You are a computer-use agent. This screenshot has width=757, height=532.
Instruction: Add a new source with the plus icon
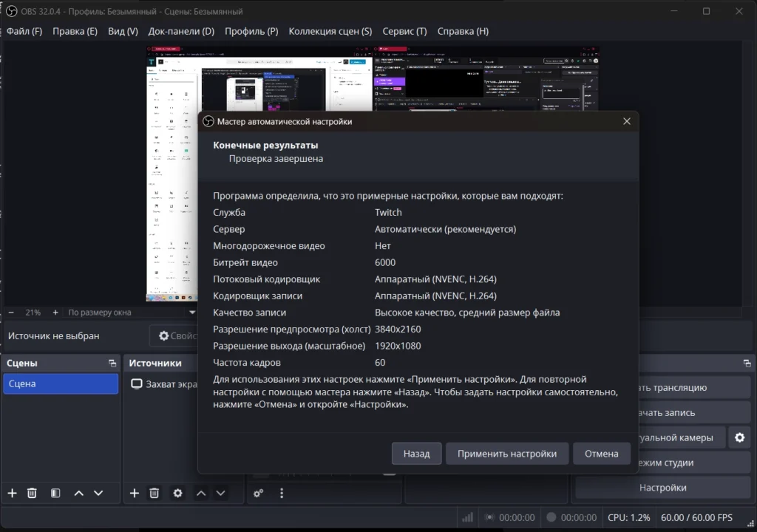(134, 493)
